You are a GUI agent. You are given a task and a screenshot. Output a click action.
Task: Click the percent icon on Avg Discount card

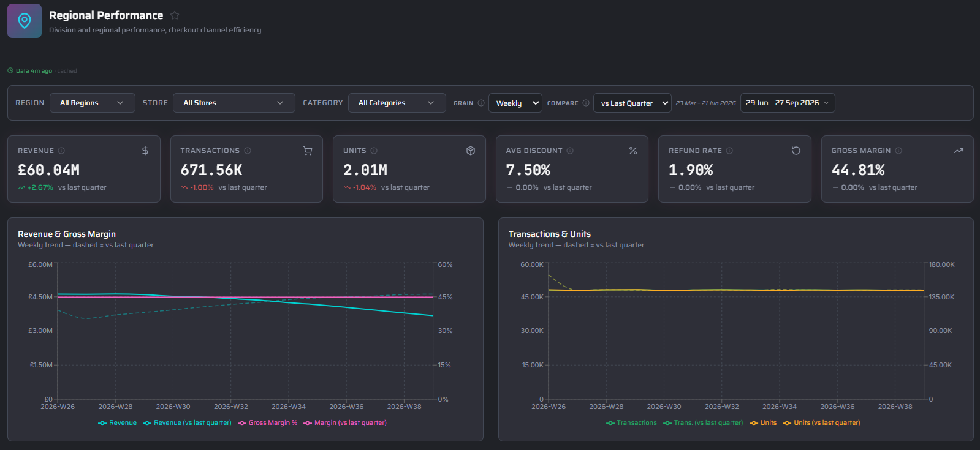tap(633, 151)
